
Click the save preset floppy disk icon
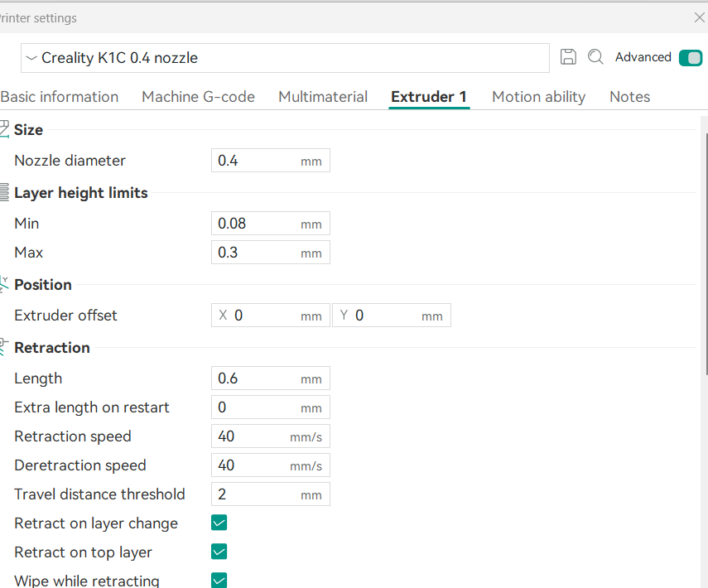pos(568,57)
